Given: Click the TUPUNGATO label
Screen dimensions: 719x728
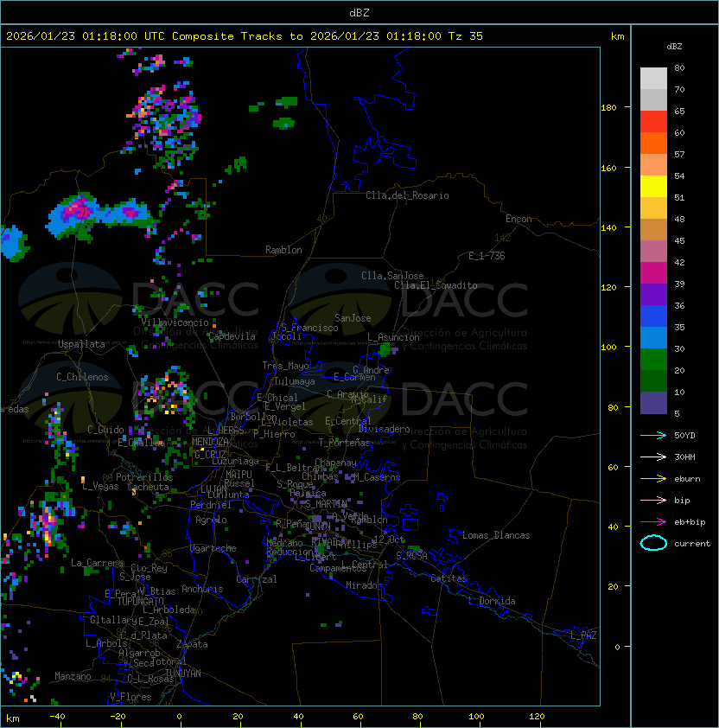Looking at the screenshot, I should click(140, 601).
